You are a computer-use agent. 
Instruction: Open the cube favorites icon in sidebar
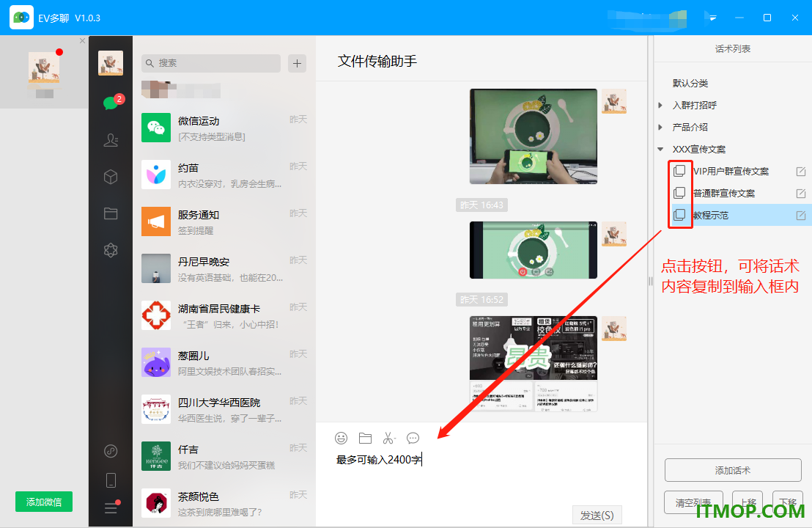tap(111, 177)
